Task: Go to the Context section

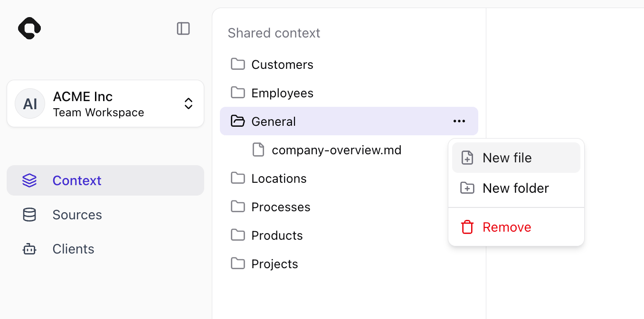Action: (x=105, y=180)
